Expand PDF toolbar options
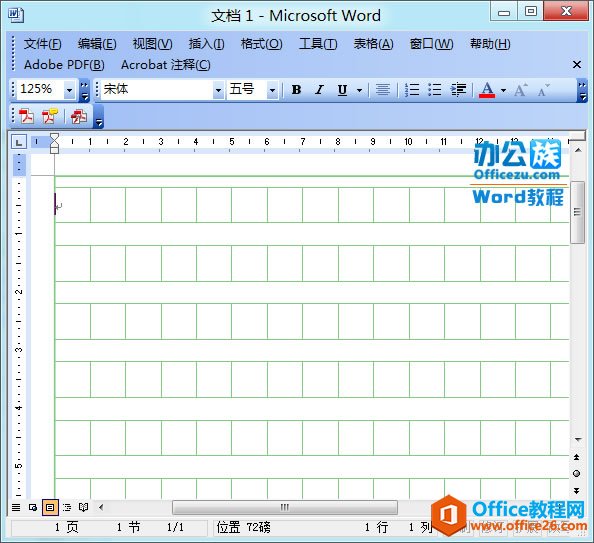 (x=98, y=117)
